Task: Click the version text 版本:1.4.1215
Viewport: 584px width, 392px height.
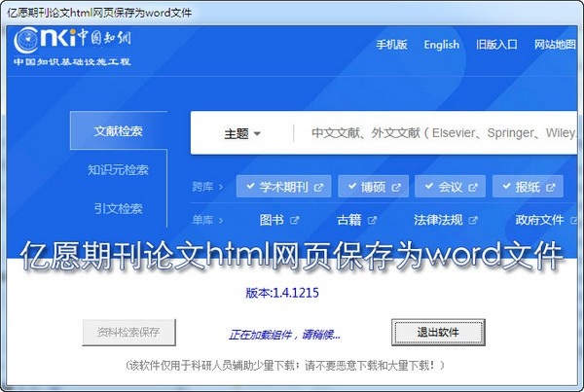Action: [x=282, y=293]
